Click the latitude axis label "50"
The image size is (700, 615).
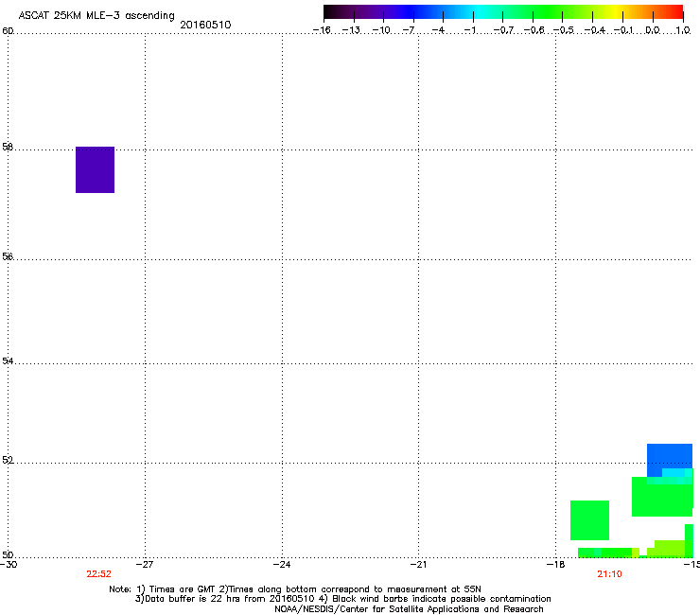8,554
